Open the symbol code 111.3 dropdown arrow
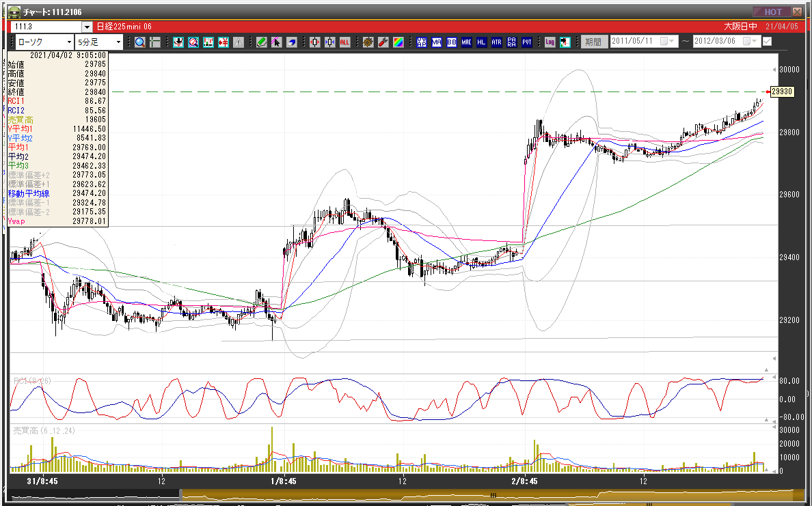The height and width of the screenshot is (506, 812). [87, 27]
